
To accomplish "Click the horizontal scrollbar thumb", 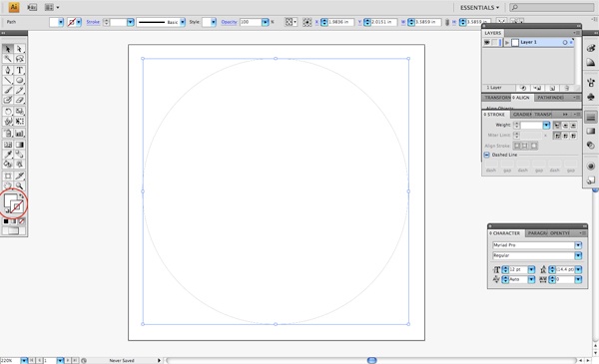I will click(371, 360).
